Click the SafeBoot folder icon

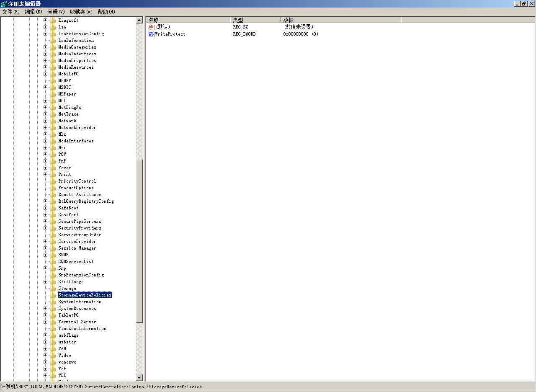[53, 208]
